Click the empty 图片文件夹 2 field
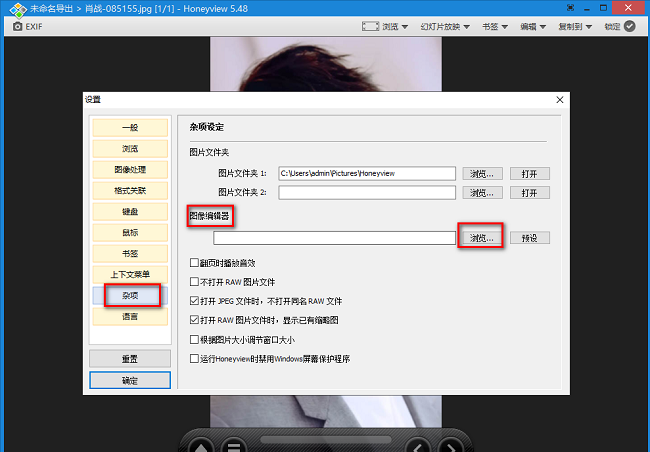 click(x=367, y=192)
